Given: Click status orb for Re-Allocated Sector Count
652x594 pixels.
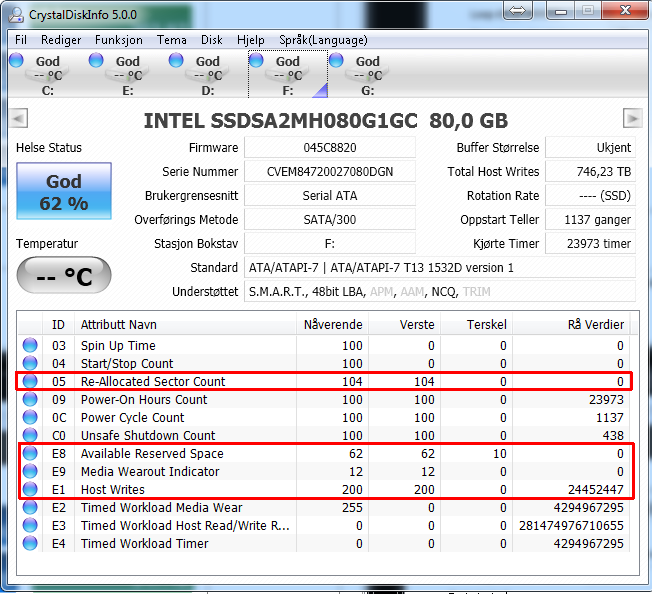Looking at the screenshot, I should 30,381.
